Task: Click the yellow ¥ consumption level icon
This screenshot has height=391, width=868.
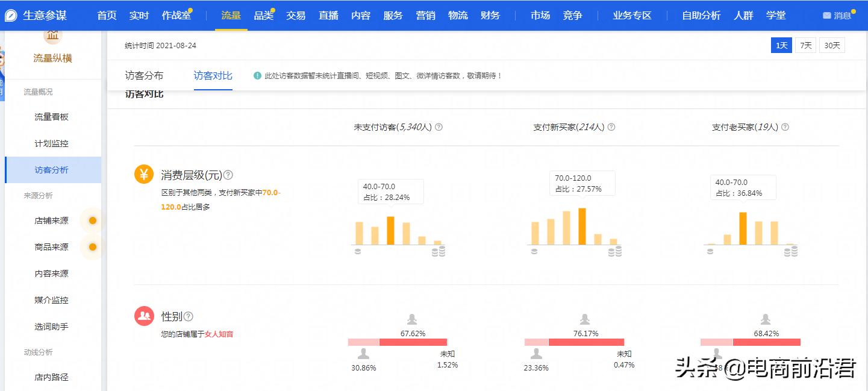Action: pyautogui.click(x=144, y=175)
